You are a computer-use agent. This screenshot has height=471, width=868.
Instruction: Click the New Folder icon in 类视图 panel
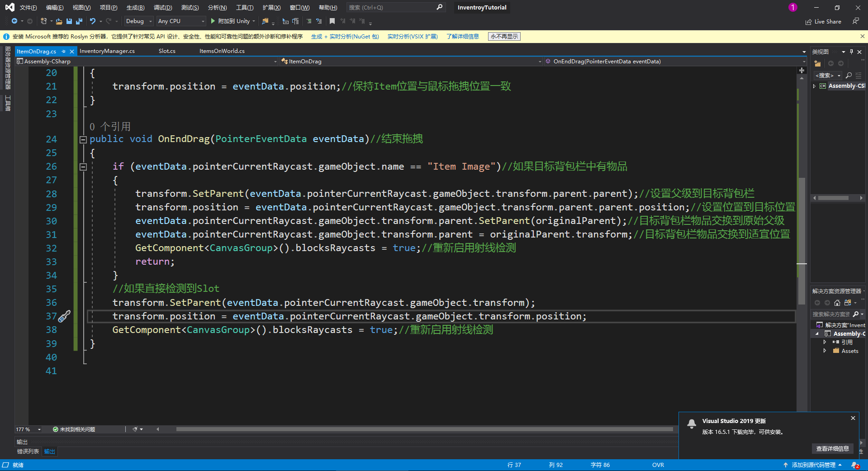(x=817, y=63)
